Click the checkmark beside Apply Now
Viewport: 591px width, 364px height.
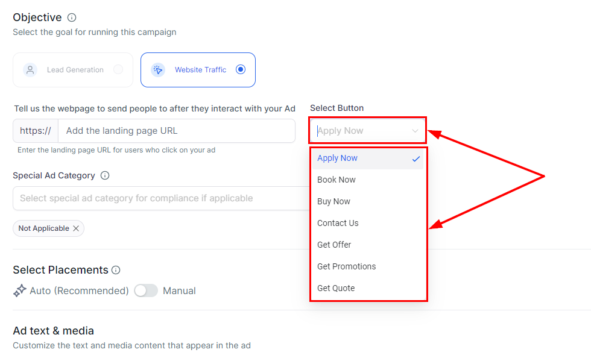coord(416,158)
